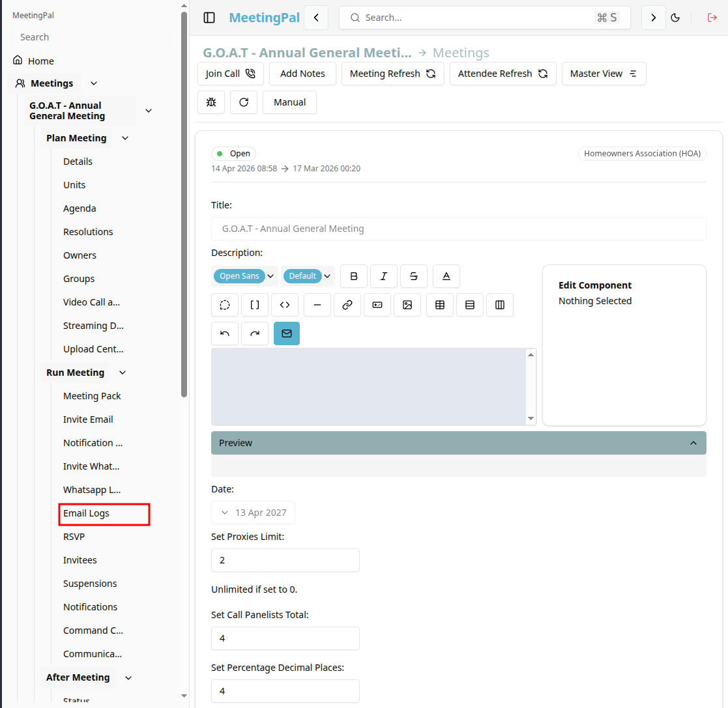Collapse the After Meeting group

tap(128, 678)
